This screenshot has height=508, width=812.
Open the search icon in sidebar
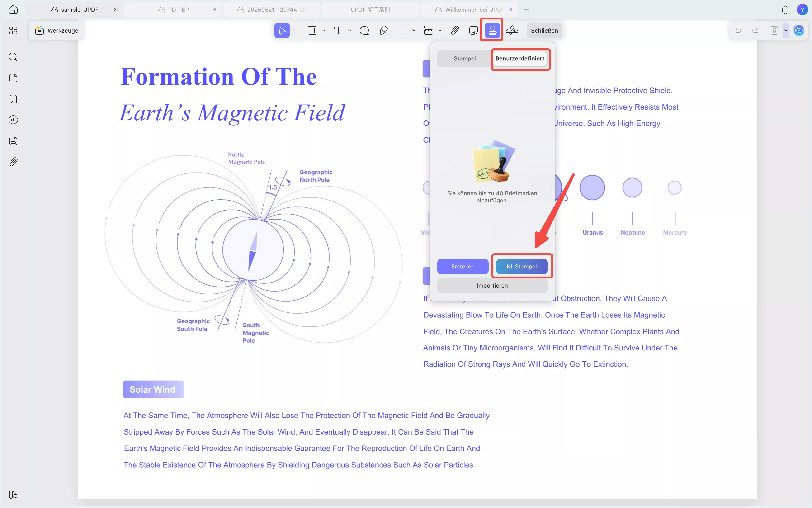[13, 57]
